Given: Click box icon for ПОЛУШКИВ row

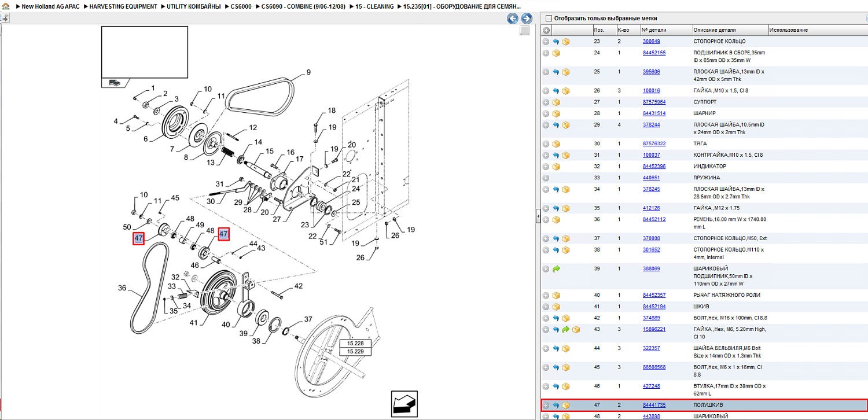Looking at the screenshot, I should (x=566, y=405).
